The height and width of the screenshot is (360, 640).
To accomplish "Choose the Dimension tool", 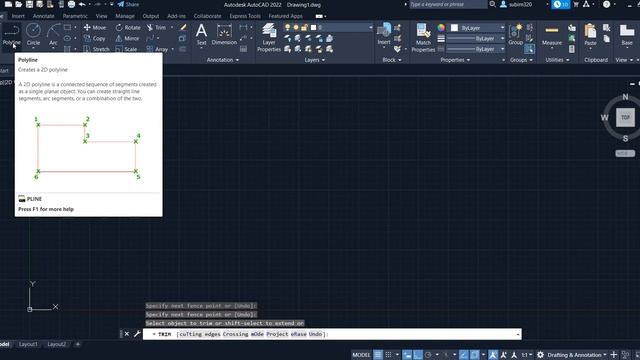I will pyautogui.click(x=224, y=34).
